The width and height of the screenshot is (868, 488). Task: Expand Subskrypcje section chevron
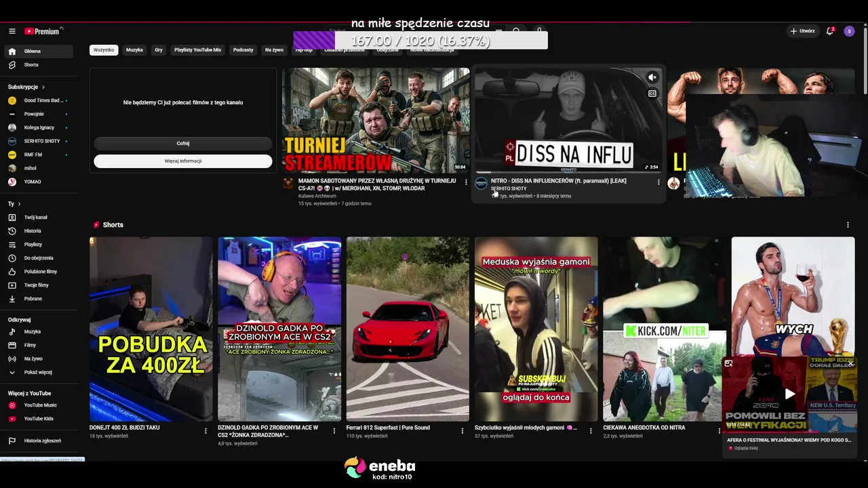[43, 87]
